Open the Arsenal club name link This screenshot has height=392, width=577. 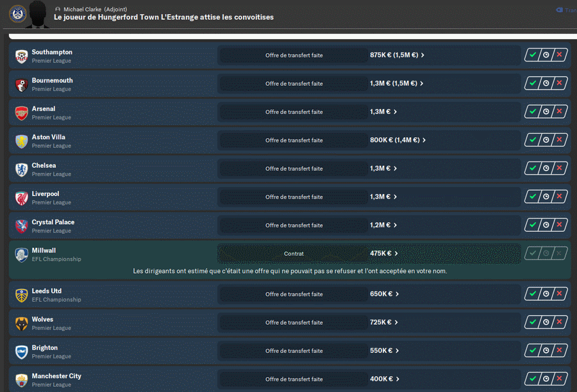click(x=44, y=109)
